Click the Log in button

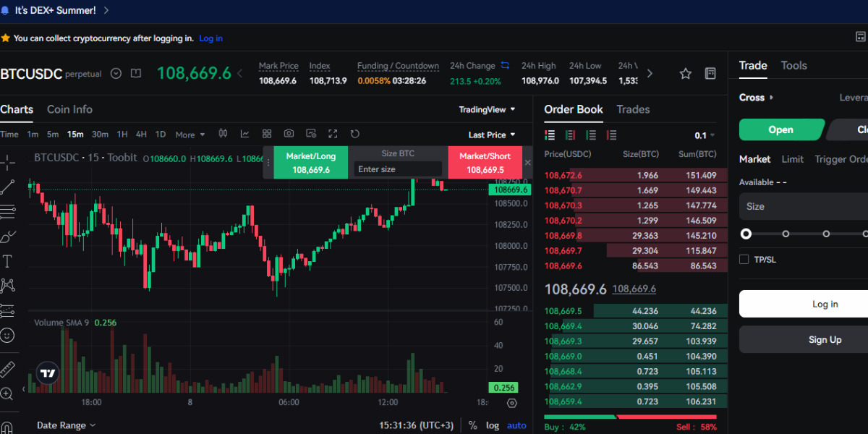tap(825, 304)
